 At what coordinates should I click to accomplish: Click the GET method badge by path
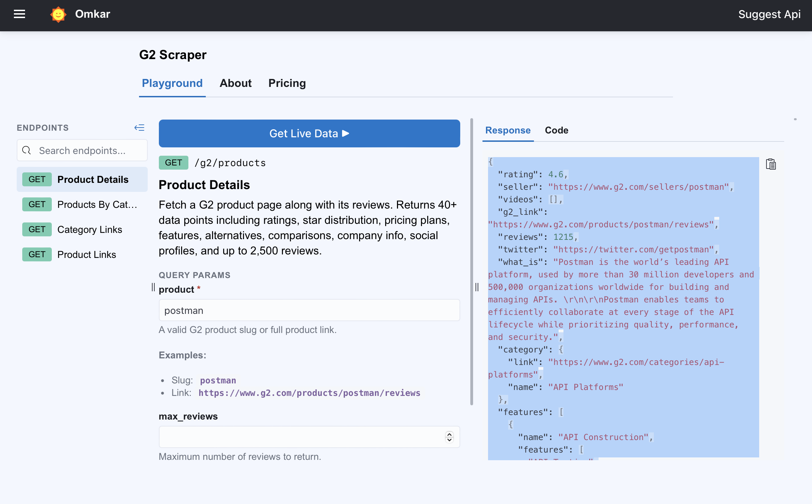[173, 163]
